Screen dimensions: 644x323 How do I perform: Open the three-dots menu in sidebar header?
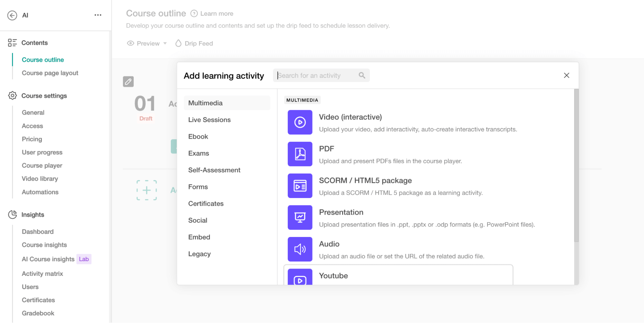click(98, 15)
